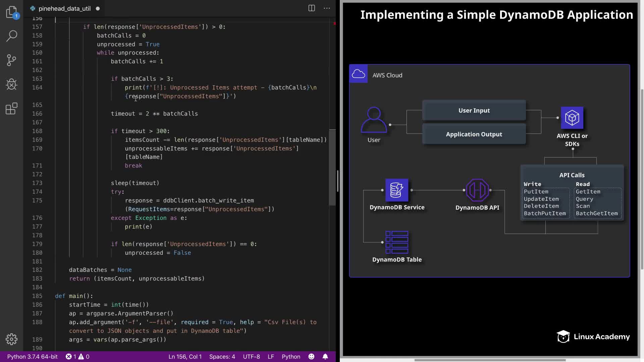Change the UTF-8 file encoding
This screenshot has height=362, width=644.
click(251, 357)
